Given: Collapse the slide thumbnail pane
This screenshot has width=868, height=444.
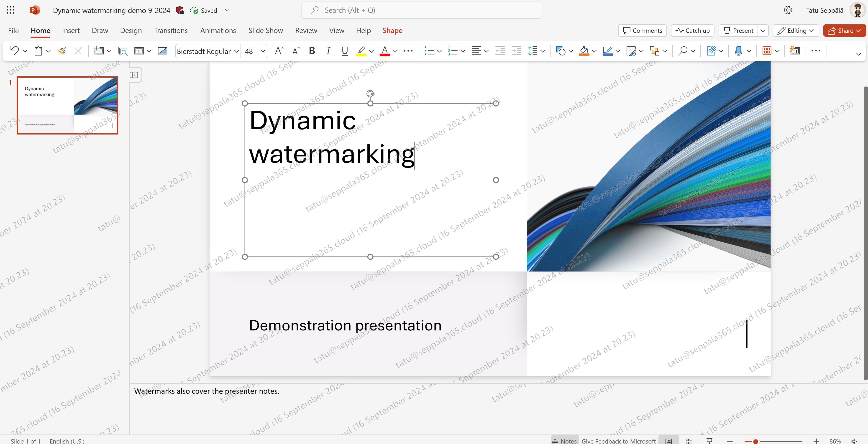Looking at the screenshot, I should tap(134, 75).
